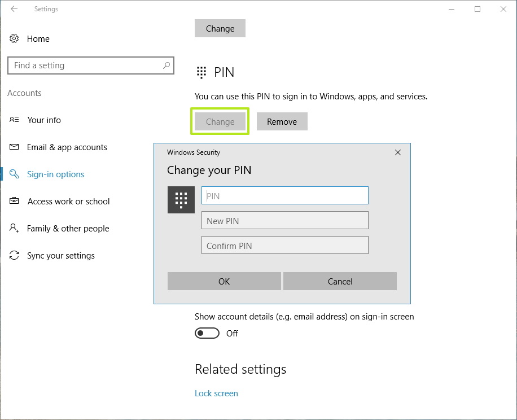Click the Find a setting search box
Viewport: 517px width, 420px height.
tap(91, 65)
